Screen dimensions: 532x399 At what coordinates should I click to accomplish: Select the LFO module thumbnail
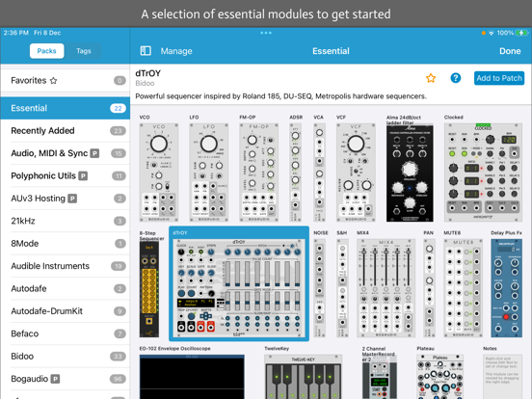pyautogui.click(x=209, y=173)
